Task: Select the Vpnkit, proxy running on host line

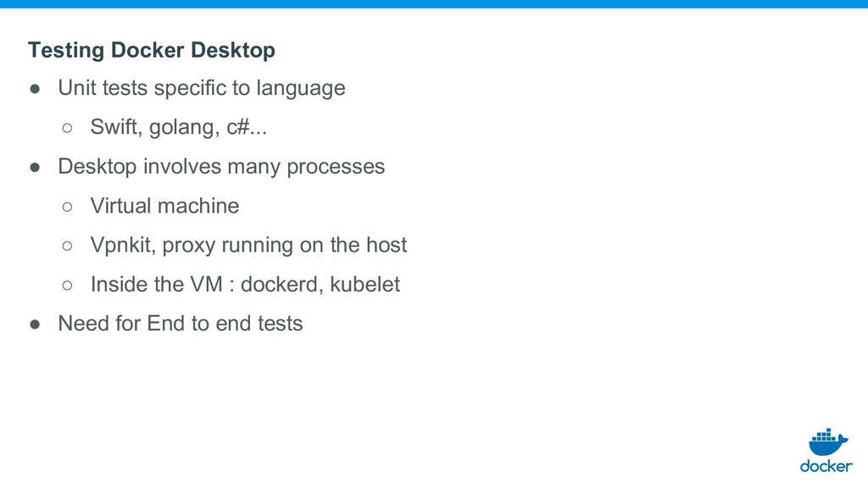Action: (248, 245)
